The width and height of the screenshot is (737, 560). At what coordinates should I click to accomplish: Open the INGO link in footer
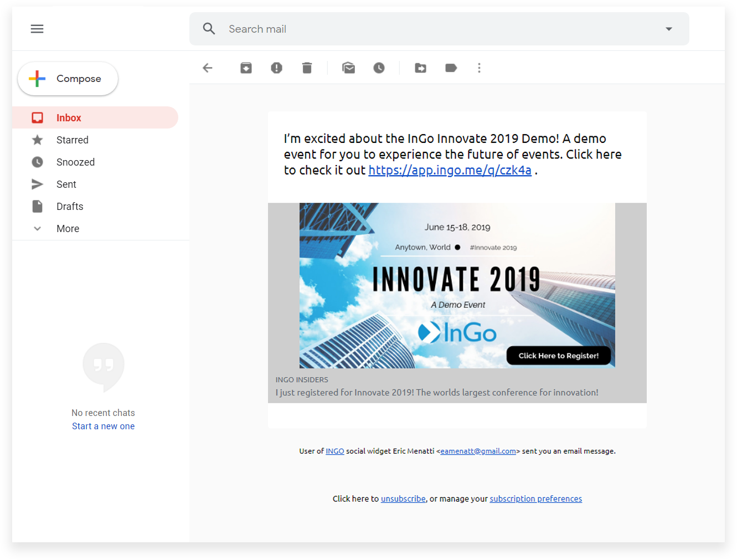pos(335,451)
